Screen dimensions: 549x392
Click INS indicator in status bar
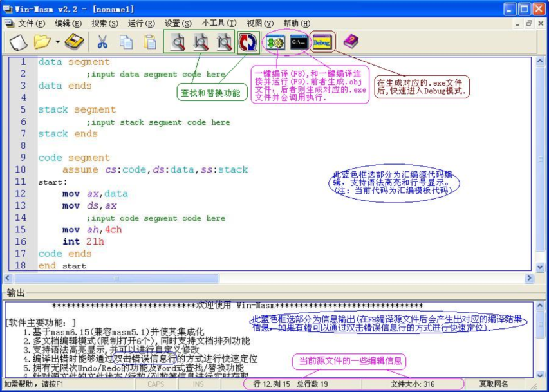tap(198, 384)
